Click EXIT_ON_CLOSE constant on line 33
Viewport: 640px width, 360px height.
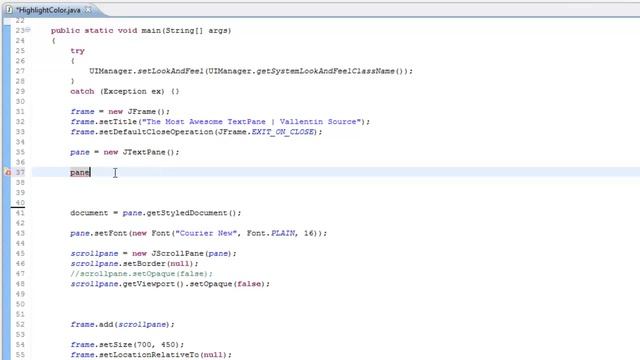click(283, 132)
